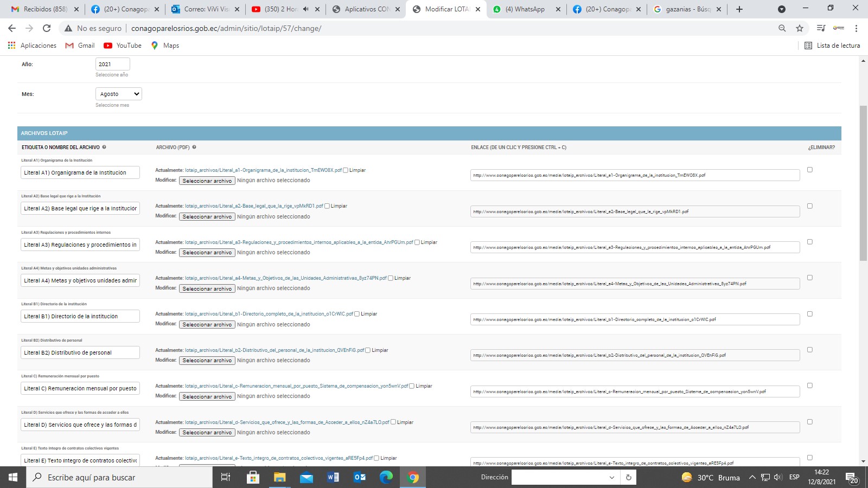
Task: Open the Maps bookmark
Action: click(x=165, y=46)
